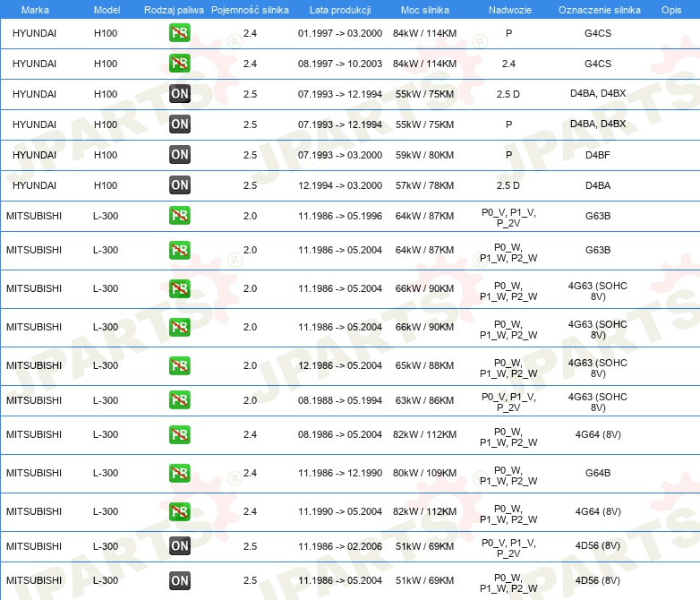
Task: Click the diesel ON icon in the 02.2006 L-300 row
Action: point(179,546)
